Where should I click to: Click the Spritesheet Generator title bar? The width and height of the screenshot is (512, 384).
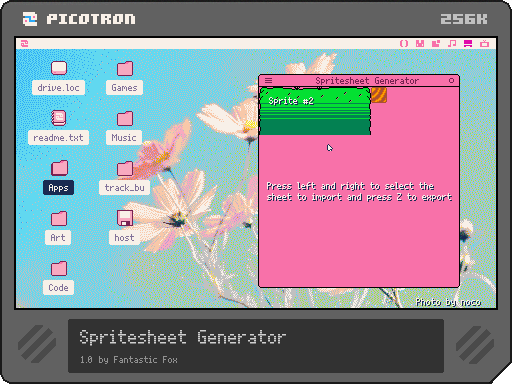click(x=359, y=81)
